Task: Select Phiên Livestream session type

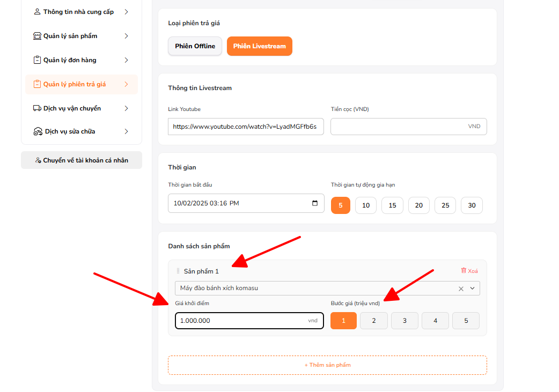Action: 259,46
